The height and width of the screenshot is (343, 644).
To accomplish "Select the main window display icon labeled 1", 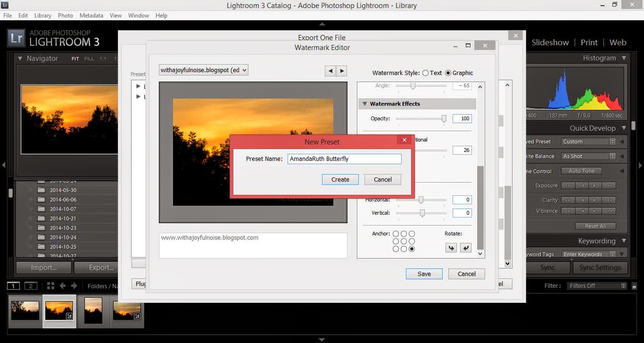I will point(14,286).
